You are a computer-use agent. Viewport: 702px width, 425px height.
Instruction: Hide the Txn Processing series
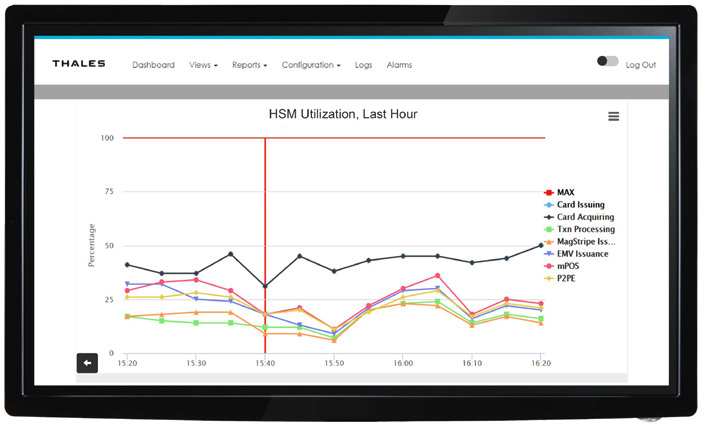tap(579, 229)
